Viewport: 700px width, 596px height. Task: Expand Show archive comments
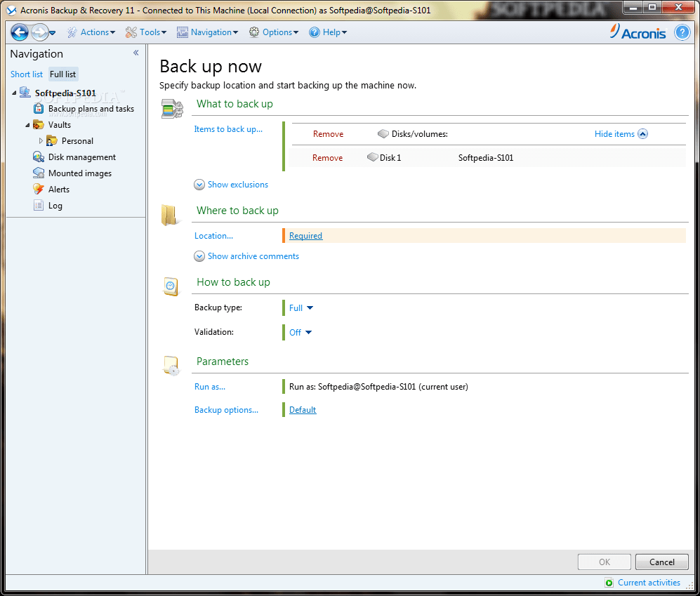tap(253, 256)
